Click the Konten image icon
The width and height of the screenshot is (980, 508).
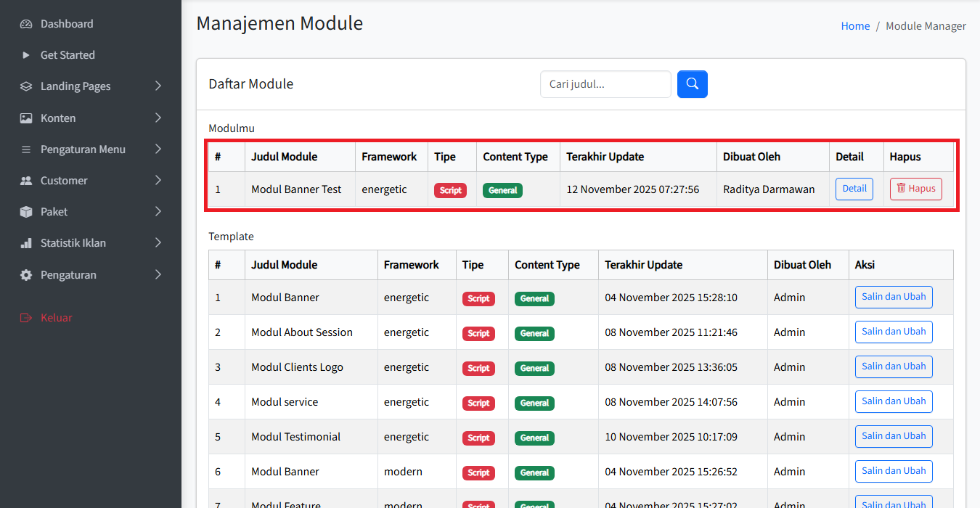(26, 118)
